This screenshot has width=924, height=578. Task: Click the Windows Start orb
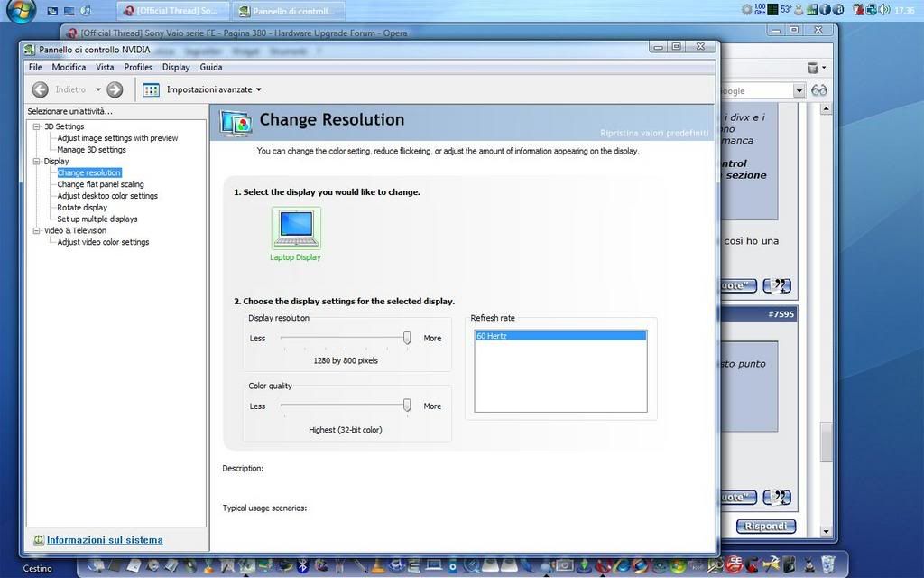(x=20, y=11)
